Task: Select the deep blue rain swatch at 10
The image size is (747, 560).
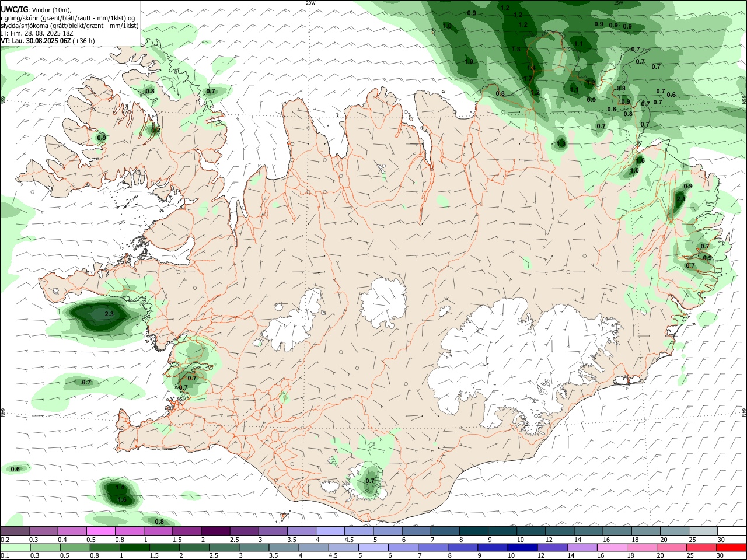Action: point(523,548)
